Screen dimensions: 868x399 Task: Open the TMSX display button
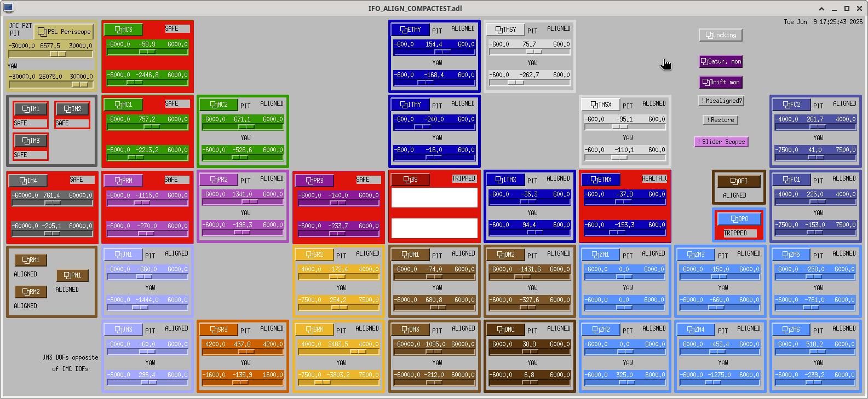tap(601, 105)
